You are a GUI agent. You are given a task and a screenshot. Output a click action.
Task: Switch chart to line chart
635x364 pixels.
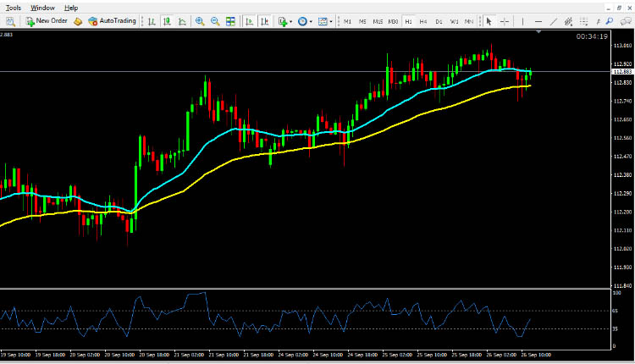click(182, 21)
